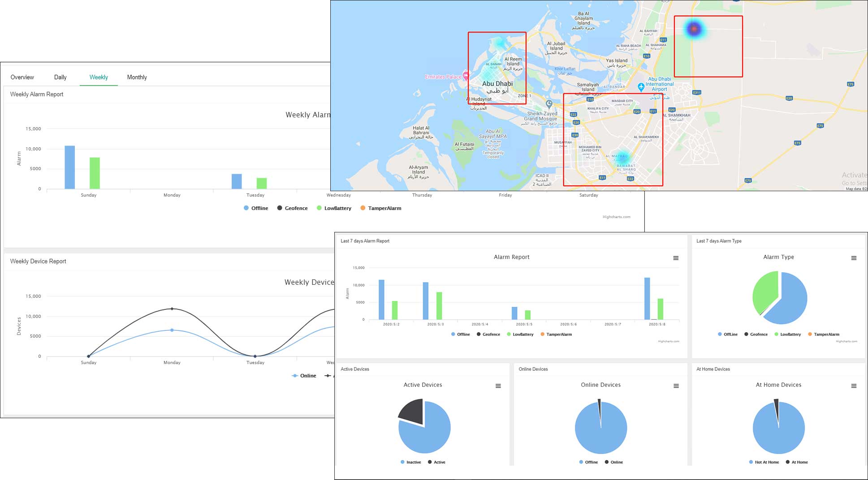
Task: Hide TamperAlarm series in Weekly Alarm legend
Action: coord(380,208)
